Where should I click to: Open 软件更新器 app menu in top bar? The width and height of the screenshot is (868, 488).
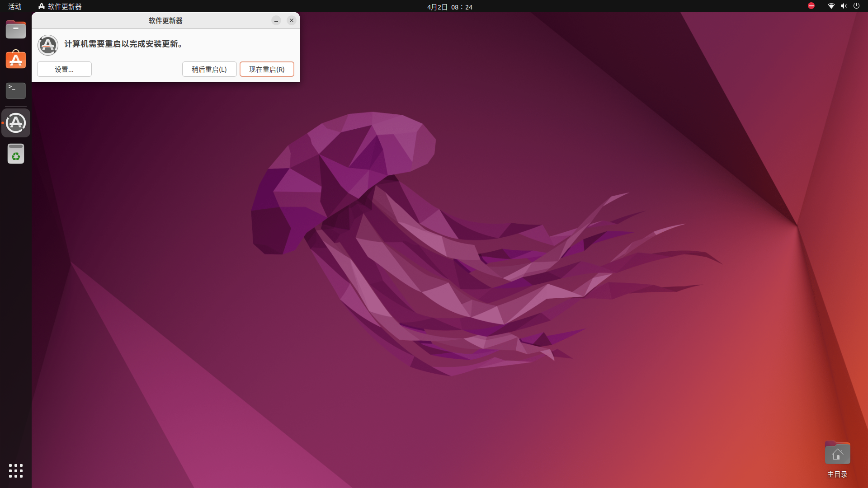(x=60, y=6)
